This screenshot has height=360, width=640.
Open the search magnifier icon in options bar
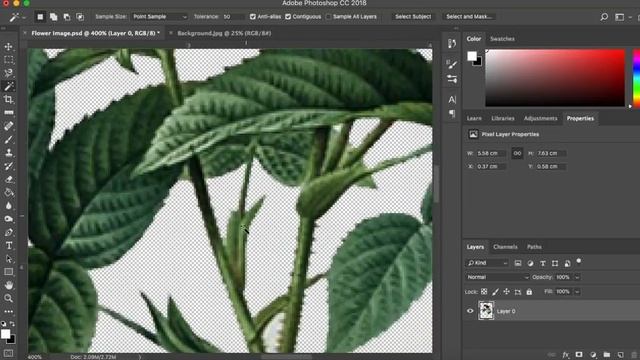[x=604, y=17]
